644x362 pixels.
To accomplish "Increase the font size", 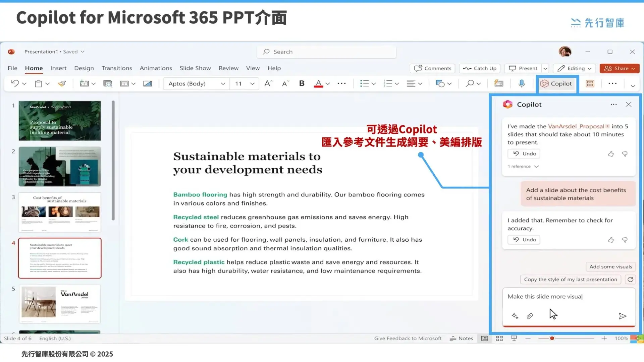I will [x=268, y=83].
